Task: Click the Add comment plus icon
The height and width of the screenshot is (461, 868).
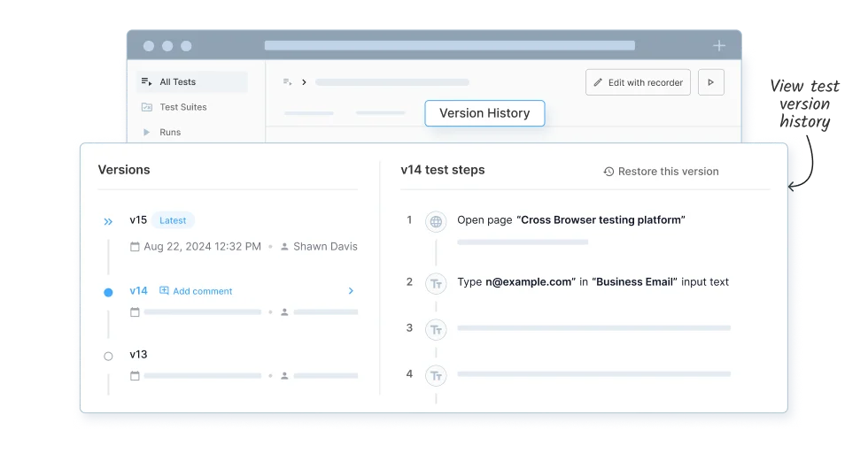Action: [164, 291]
